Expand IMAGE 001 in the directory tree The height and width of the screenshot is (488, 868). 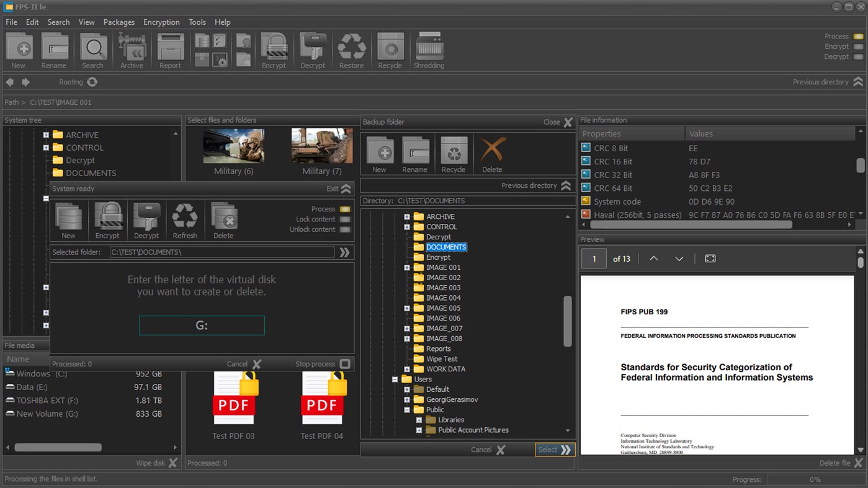click(407, 267)
